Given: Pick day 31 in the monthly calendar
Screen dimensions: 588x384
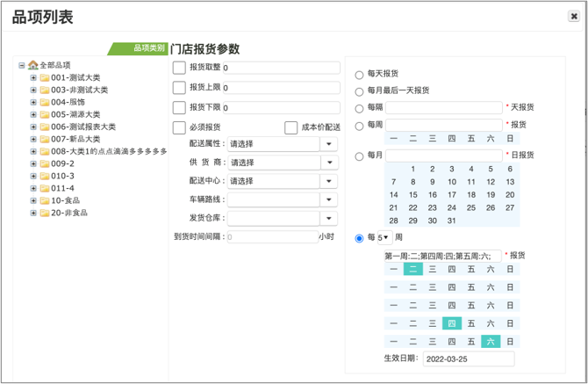Looking at the screenshot, I should click(451, 221).
